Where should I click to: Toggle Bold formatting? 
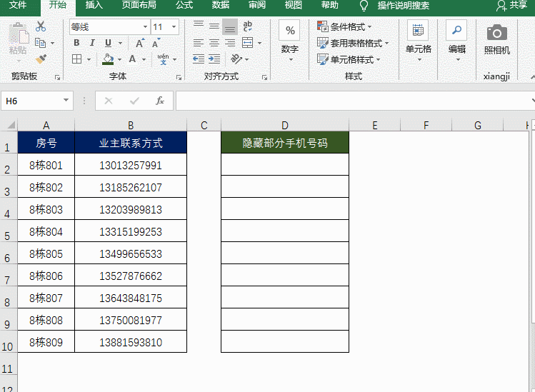click(76, 43)
